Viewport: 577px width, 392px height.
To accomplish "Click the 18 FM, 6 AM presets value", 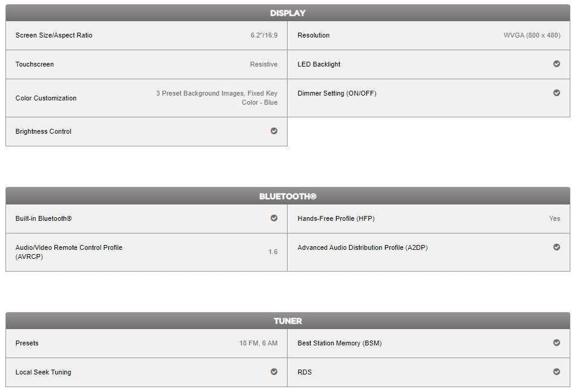I will (258, 343).
